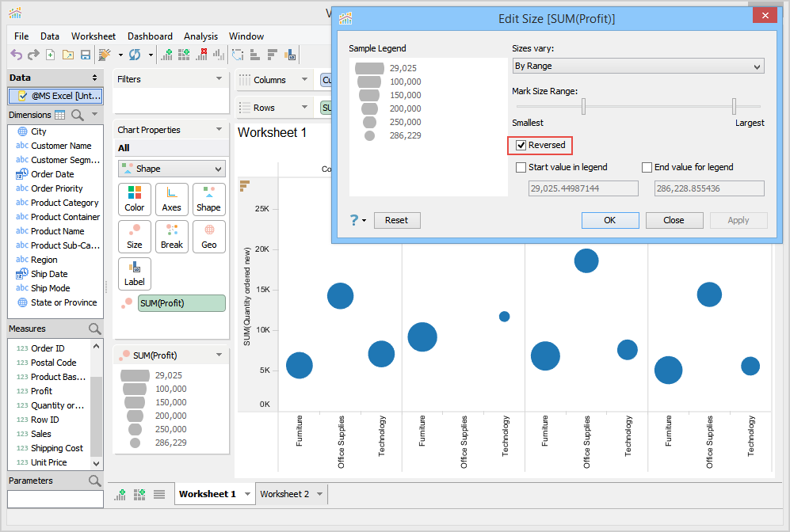790x532 pixels.
Task: Click the delete worksheet icon with red X
Action: tap(201, 55)
